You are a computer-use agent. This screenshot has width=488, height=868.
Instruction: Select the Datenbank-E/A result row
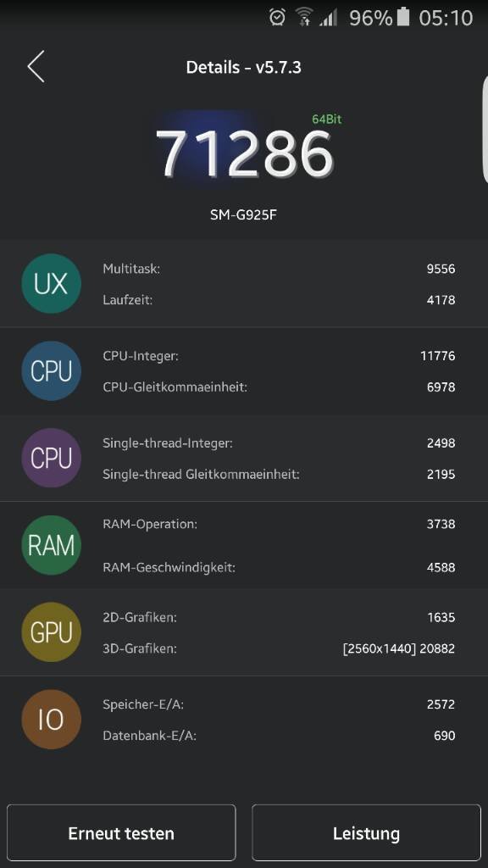(279, 736)
